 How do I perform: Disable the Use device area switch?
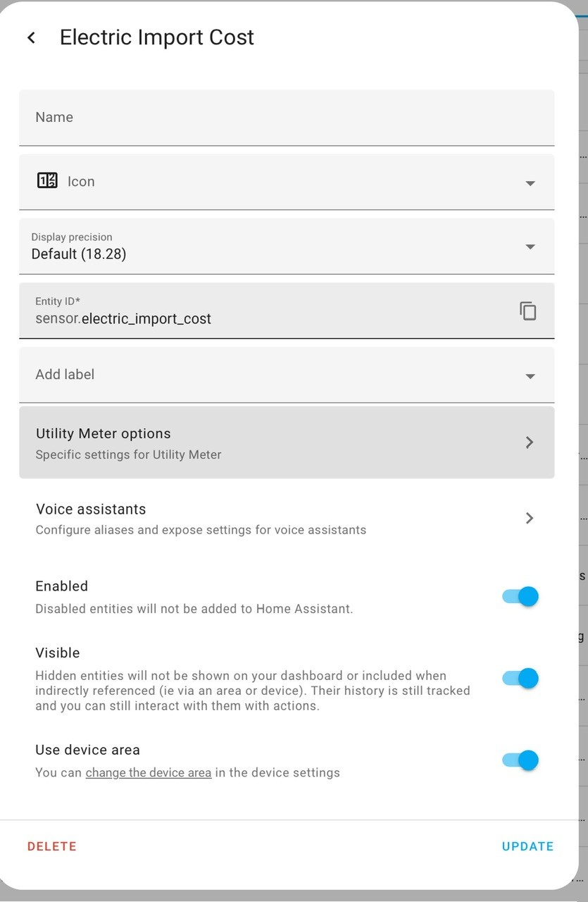point(520,760)
